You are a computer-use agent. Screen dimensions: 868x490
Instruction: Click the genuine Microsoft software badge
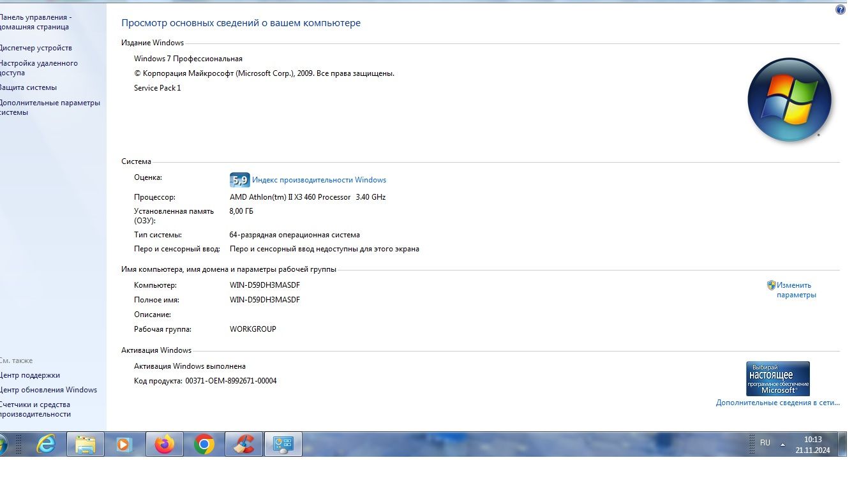(x=778, y=379)
